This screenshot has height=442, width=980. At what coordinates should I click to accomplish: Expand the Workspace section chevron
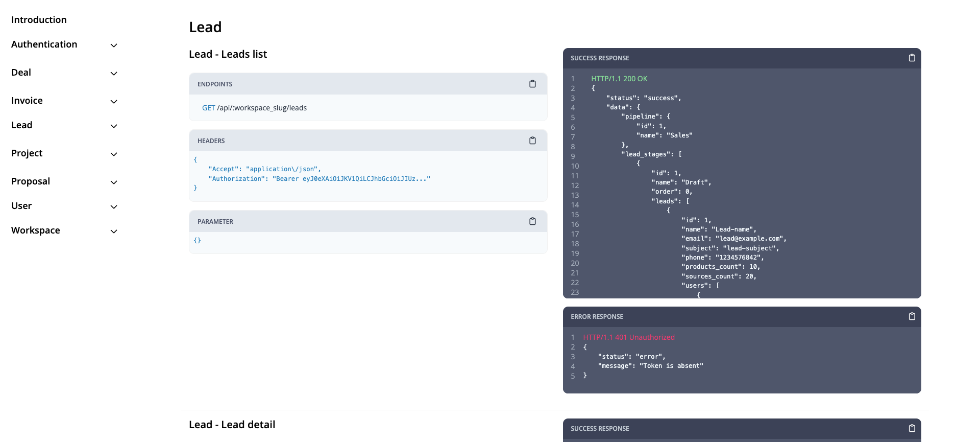pos(114,231)
